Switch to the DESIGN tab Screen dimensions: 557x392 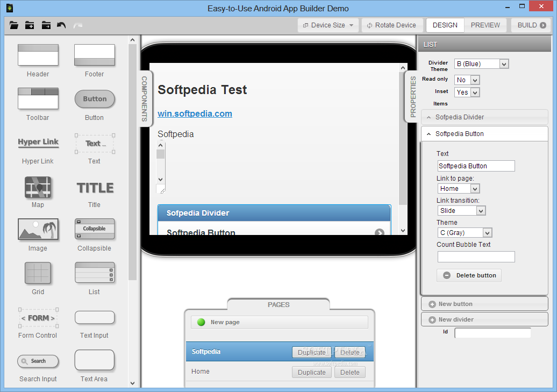pos(445,25)
